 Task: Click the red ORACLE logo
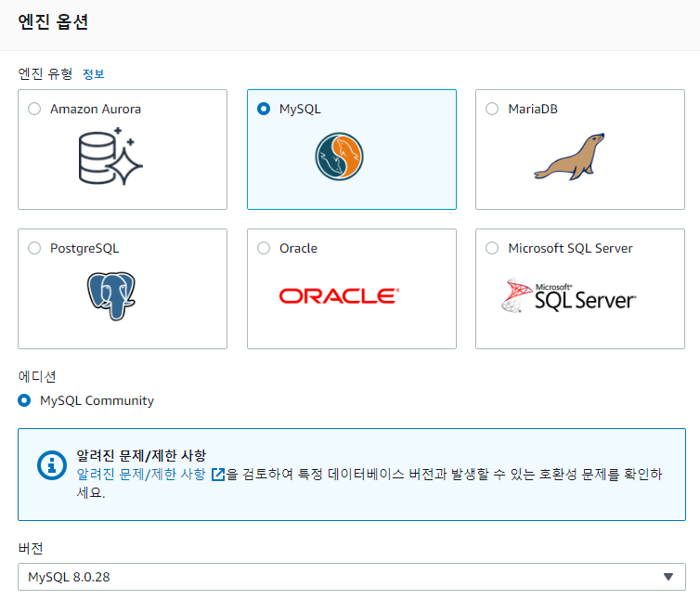(x=339, y=295)
